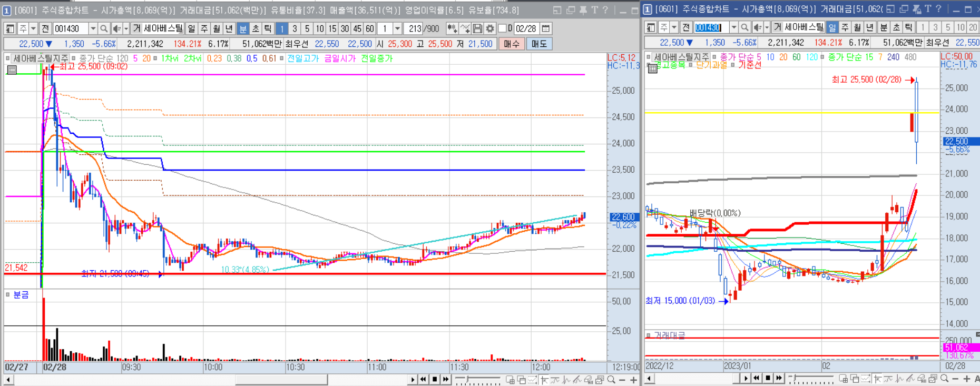Click the pin icon in left window title bar
The image size is (980, 386).
click(583, 10)
